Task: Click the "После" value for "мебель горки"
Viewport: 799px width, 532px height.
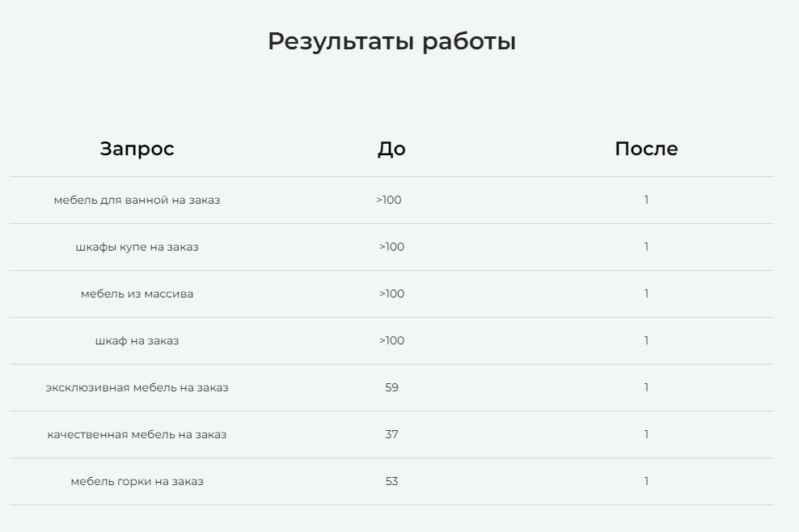Action: pyautogui.click(x=646, y=481)
